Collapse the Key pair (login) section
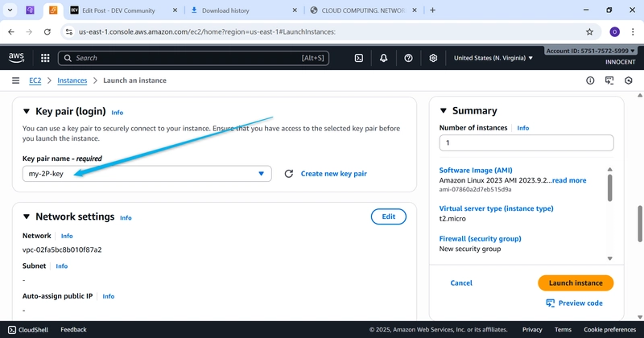The width and height of the screenshot is (644, 338). 26,112
